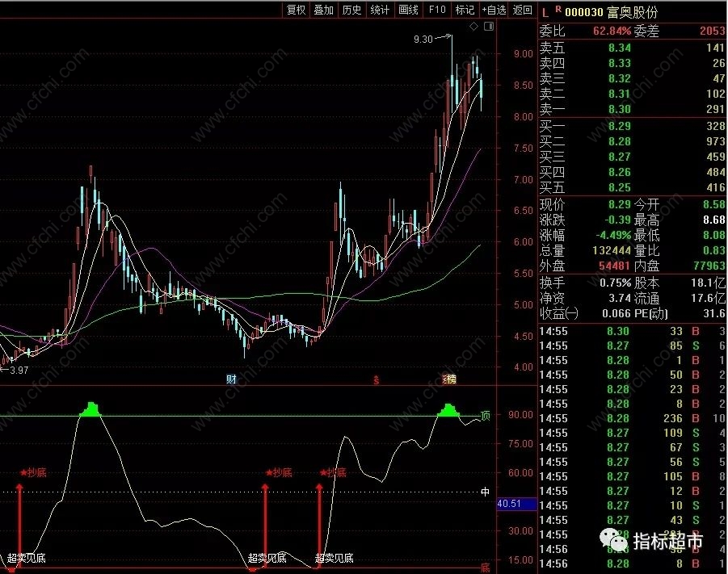Click 委差 value 2053
The width and height of the screenshot is (728, 574).
tap(712, 31)
